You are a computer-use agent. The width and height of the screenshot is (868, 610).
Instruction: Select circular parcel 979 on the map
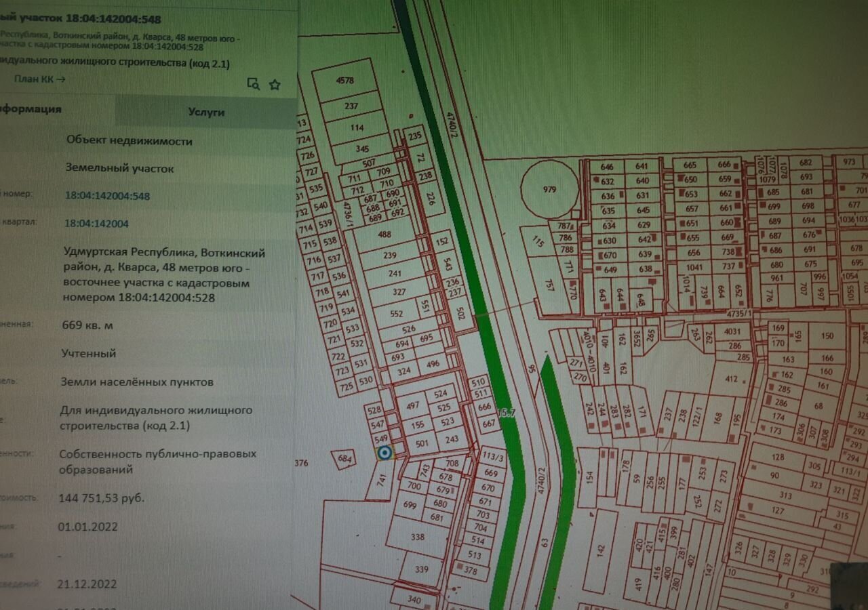coord(549,190)
